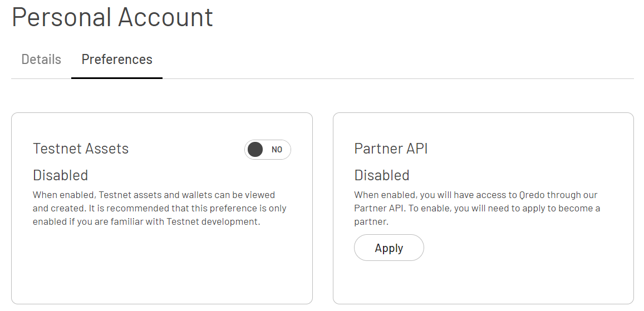The width and height of the screenshot is (644, 311).
Task: Click the Testnet Assets description paragraph
Action: [159, 209]
